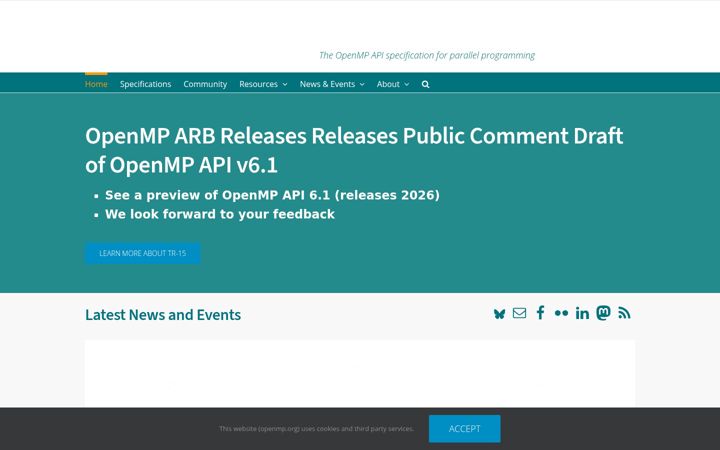The width and height of the screenshot is (720, 450).
Task: Expand the About dropdown menu
Action: [x=393, y=84]
